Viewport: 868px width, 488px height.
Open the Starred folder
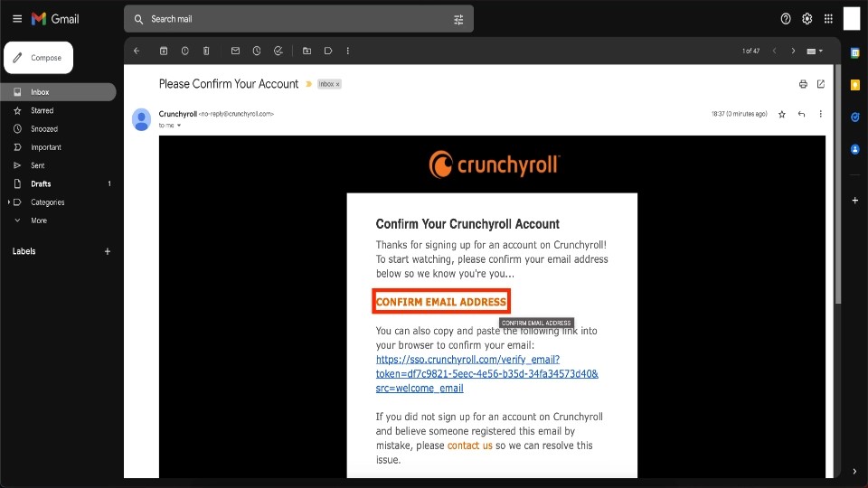tap(58, 110)
